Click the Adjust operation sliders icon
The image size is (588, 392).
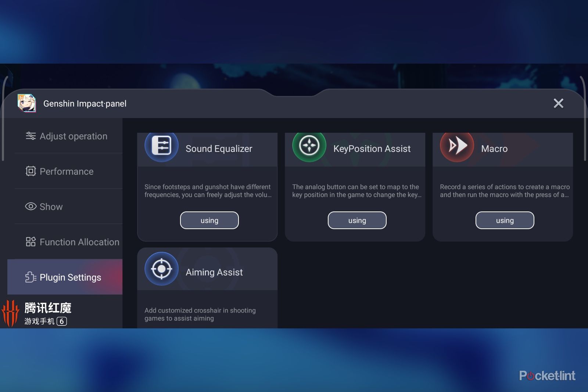click(x=31, y=136)
